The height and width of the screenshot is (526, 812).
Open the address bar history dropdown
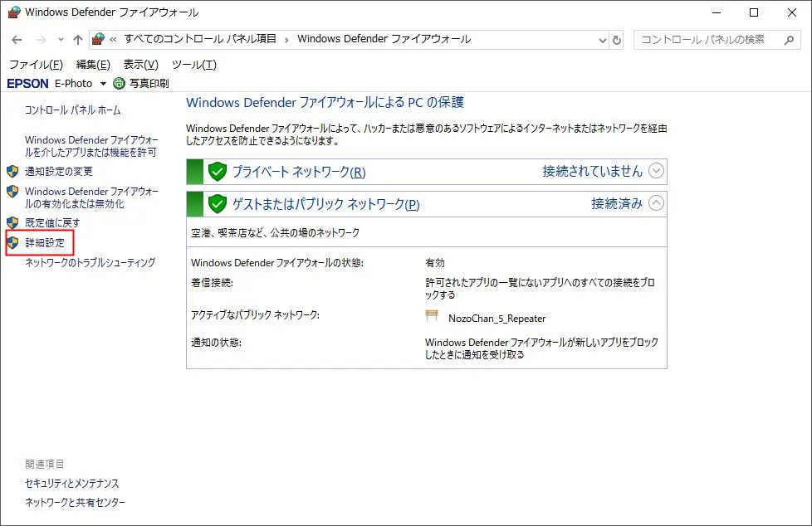coord(603,40)
